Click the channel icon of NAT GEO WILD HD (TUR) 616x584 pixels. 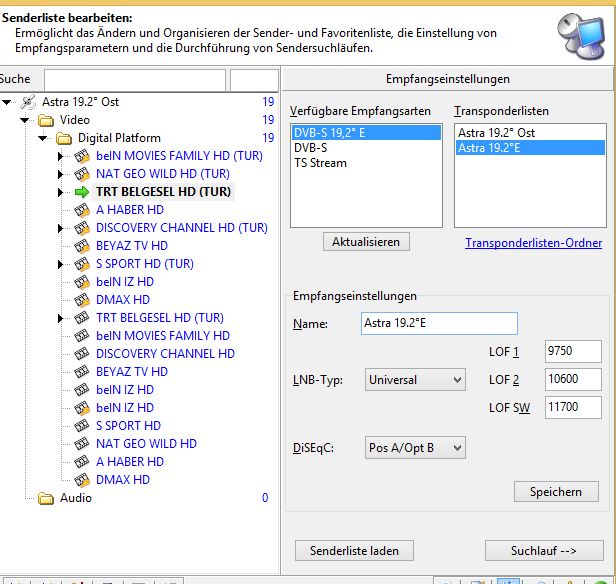pos(81,174)
